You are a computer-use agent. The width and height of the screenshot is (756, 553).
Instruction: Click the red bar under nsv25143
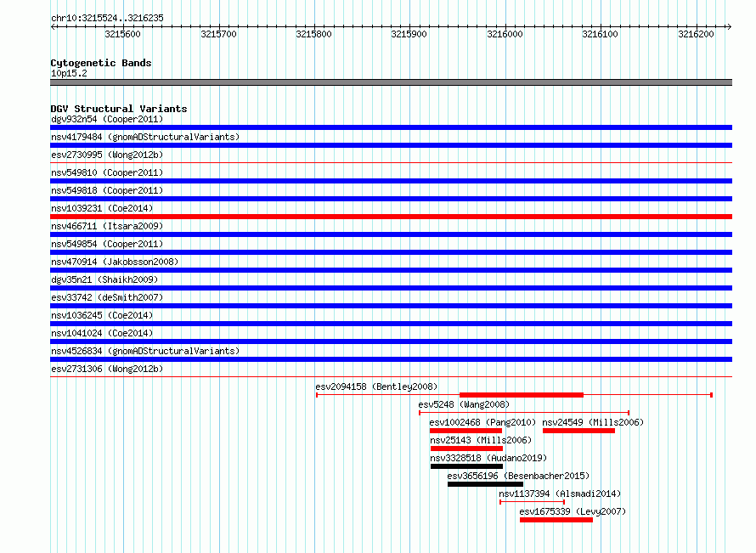point(466,449)
